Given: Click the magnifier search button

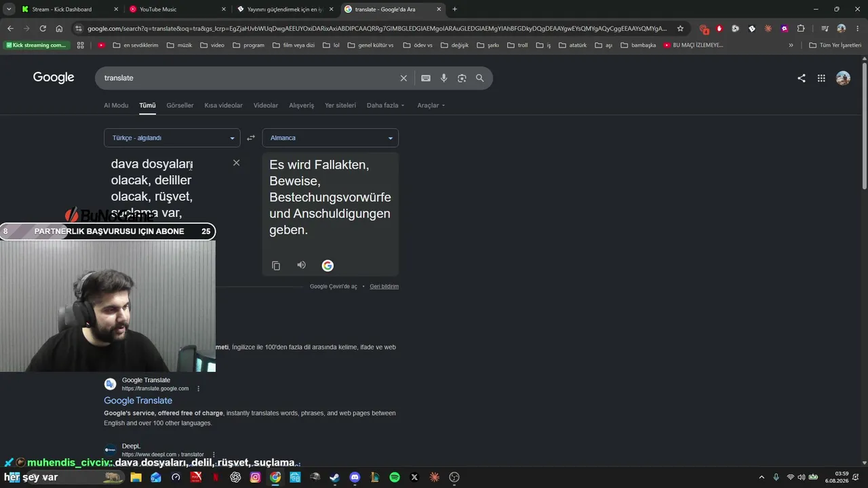Looking at the screenshot, I should [x=480, y=78].
